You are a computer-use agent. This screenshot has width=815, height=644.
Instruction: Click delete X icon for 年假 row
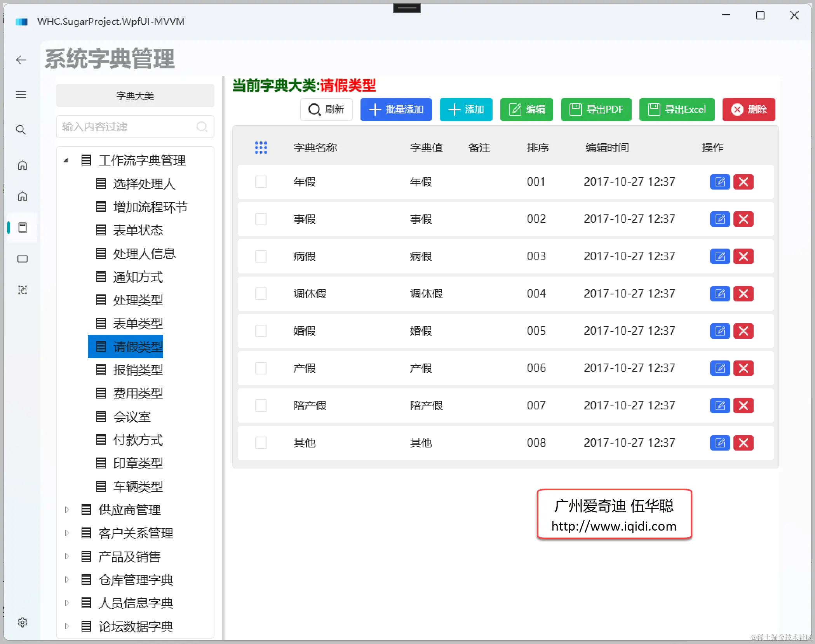click(x=744, y=182)
